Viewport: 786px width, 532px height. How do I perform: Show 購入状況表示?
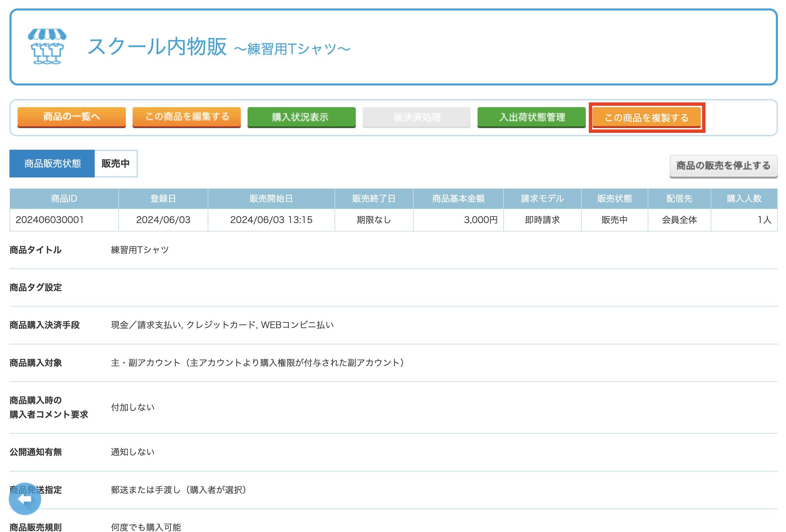tap(302, 117)
